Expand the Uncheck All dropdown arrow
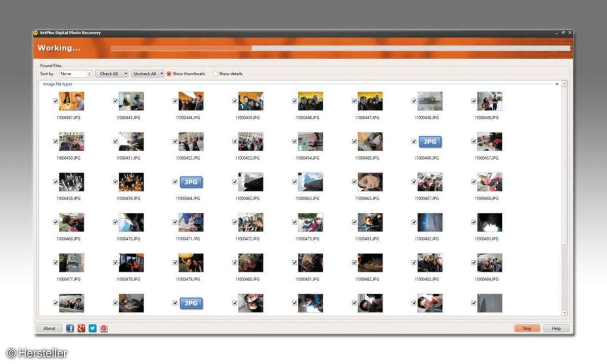This screenshot has height=364, width=607. click(x=162, y=74)
